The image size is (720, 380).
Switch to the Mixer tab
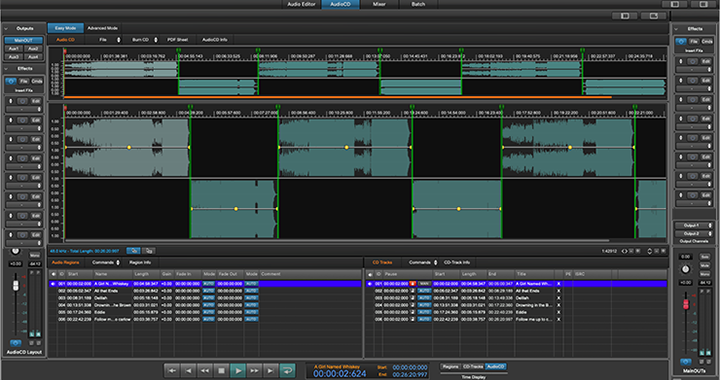tap(379, 4)
